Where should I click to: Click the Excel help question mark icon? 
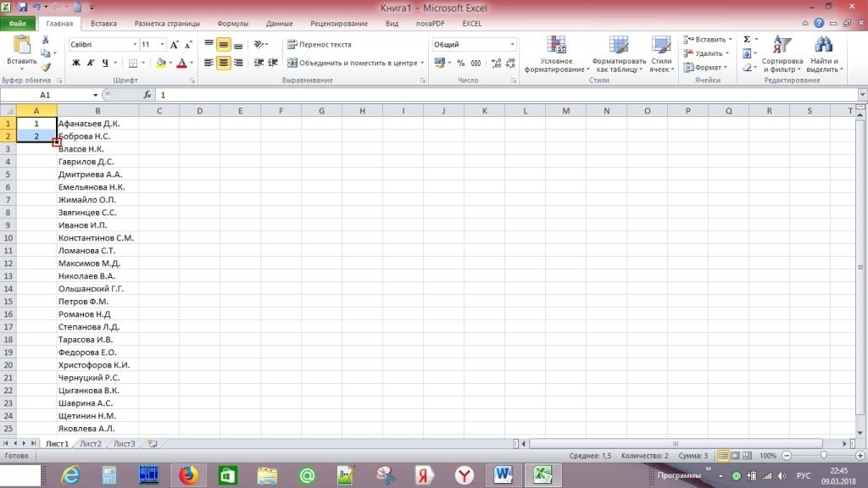(819, 23)
